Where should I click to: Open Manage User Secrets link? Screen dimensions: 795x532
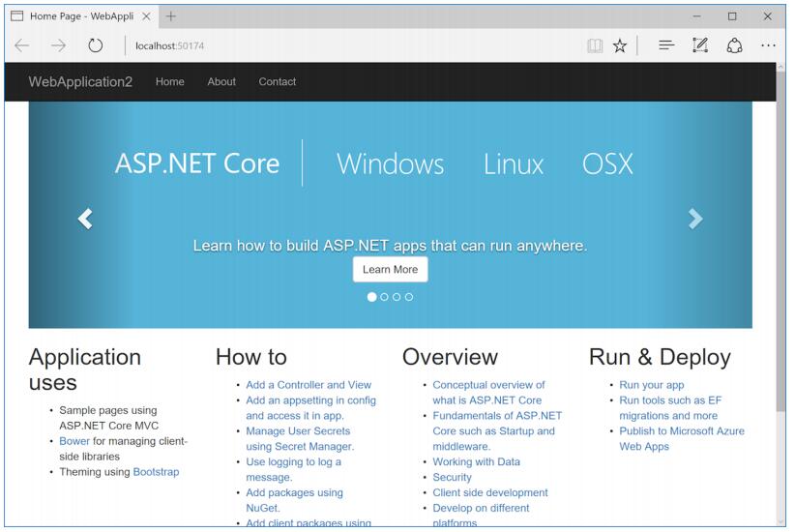[x=300, y=439]
